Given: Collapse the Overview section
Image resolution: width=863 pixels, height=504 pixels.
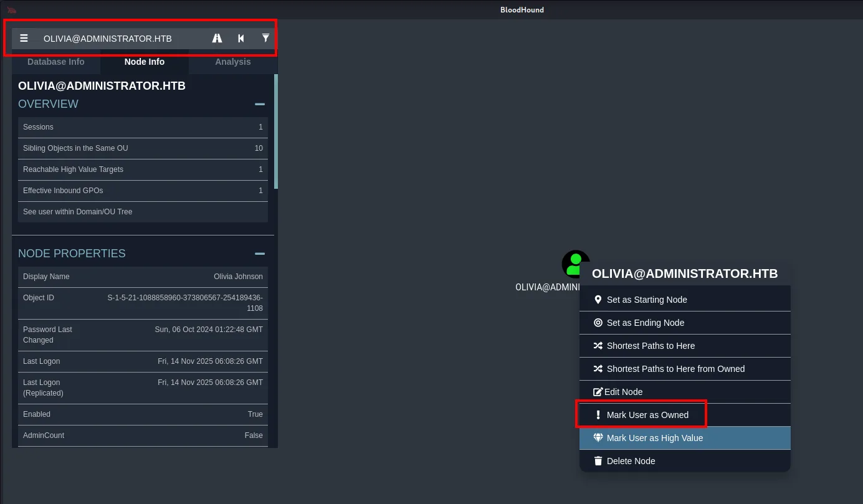Looking at the screenshot, I should (260, 104).
